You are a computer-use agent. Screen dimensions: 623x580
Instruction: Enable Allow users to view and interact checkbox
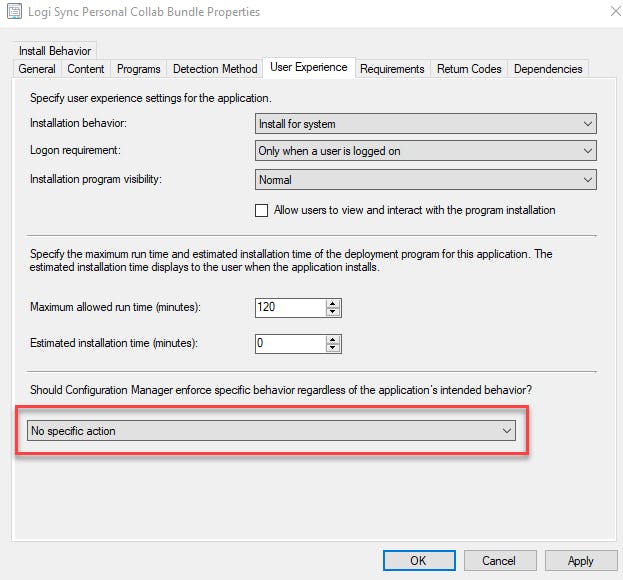tap(261, 210)
